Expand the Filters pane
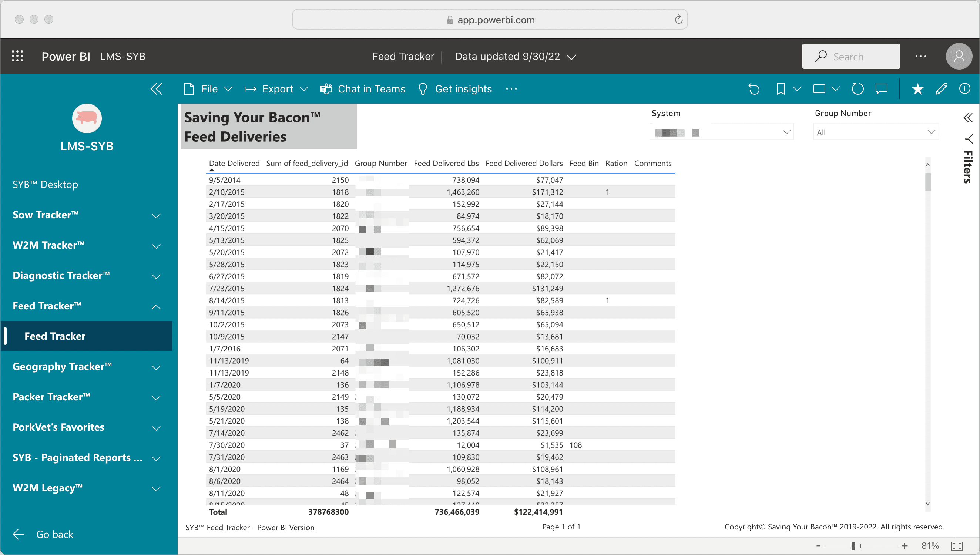 [x=968, y=117]
